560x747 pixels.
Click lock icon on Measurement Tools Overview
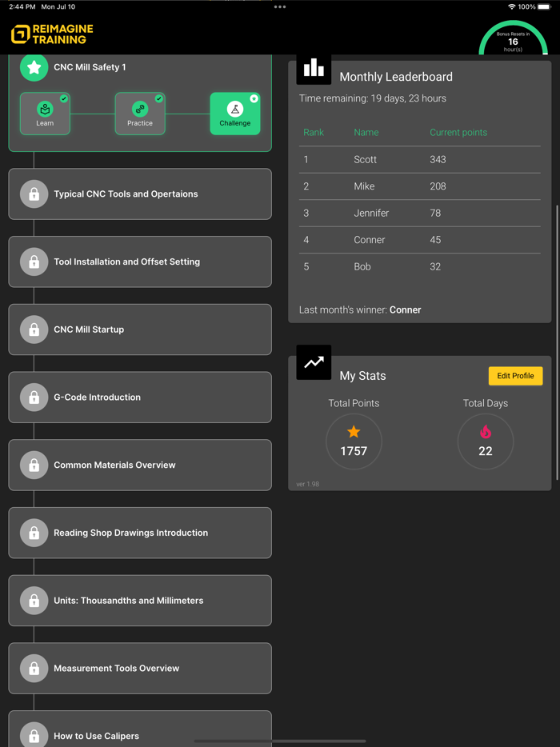tap(34, 668)
